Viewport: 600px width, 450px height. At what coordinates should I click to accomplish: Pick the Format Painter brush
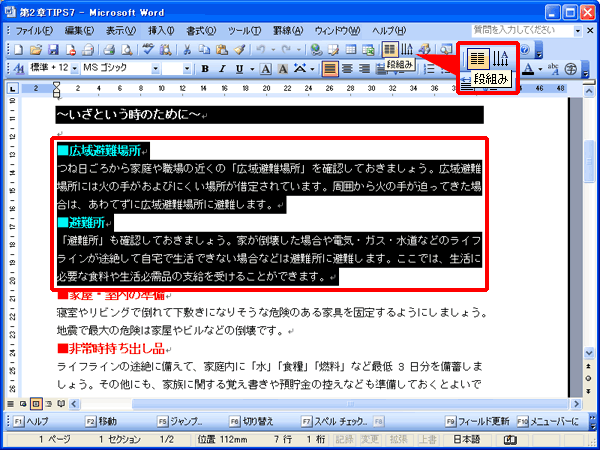coord(240,50)
